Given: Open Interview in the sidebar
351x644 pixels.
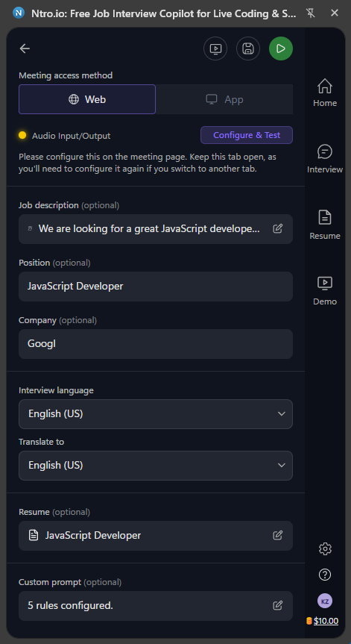Looking at the screenshot, I should point(325,159).
